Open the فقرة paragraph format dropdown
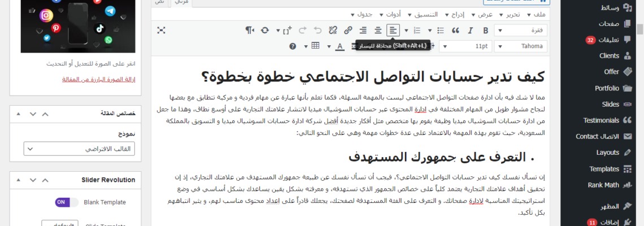 click(521, 30)
